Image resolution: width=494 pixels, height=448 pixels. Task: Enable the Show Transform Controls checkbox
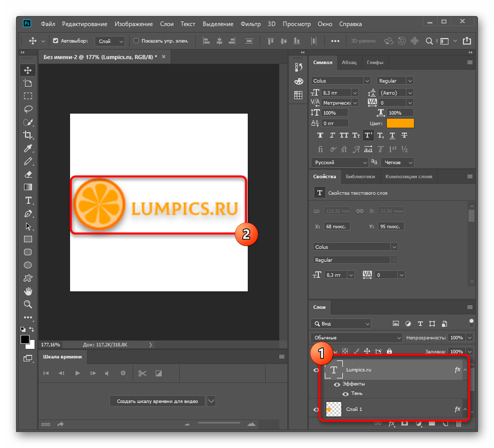coord(136,41)
